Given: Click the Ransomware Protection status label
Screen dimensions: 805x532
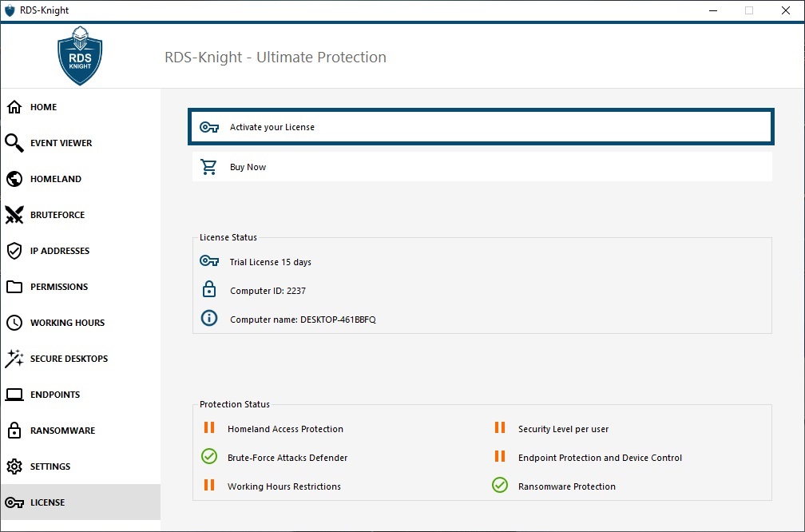Looking at the screenshot, I should coord(567,486).
